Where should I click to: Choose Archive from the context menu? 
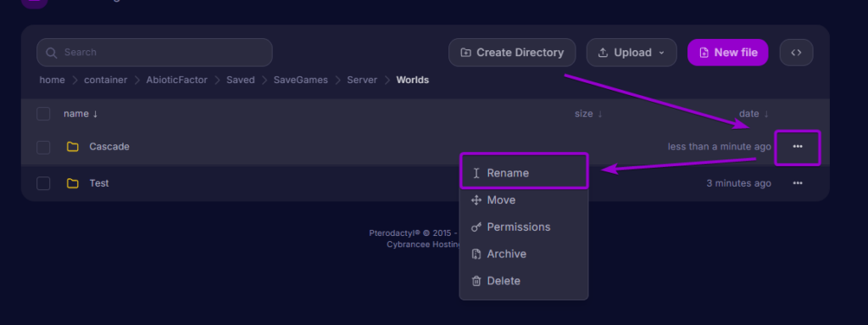coord(524,254)
